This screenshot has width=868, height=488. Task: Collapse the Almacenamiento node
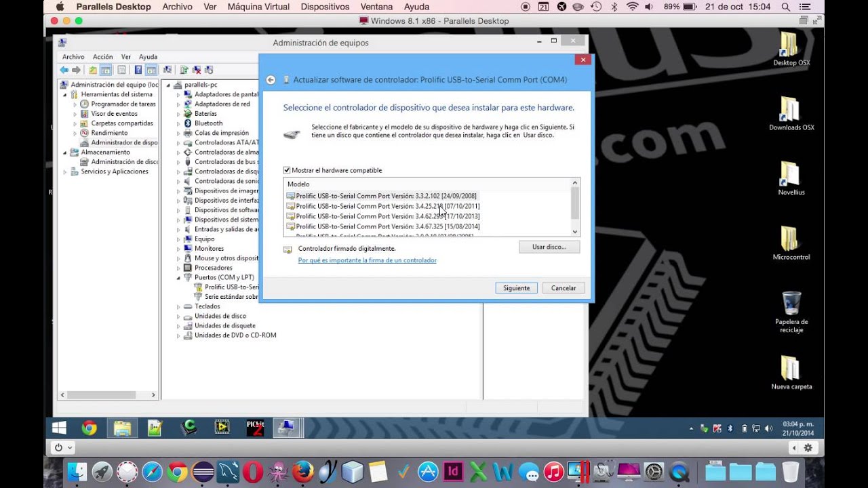coord(66,152)
